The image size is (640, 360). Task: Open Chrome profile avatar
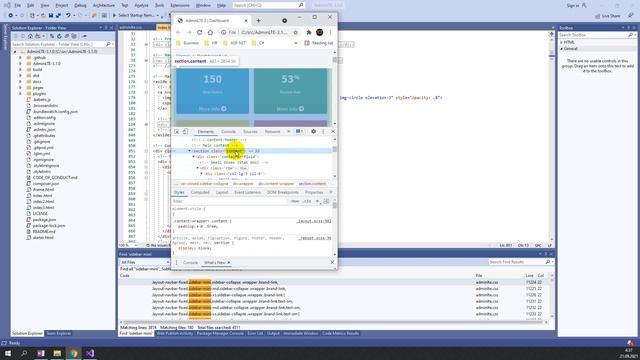(x=320, y=32)
